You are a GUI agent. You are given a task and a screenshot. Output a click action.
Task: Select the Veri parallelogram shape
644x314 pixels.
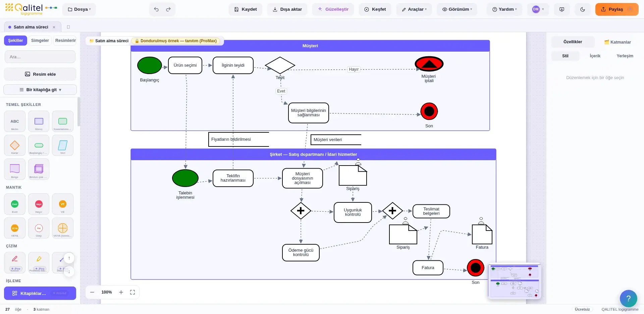click(63, 145)
